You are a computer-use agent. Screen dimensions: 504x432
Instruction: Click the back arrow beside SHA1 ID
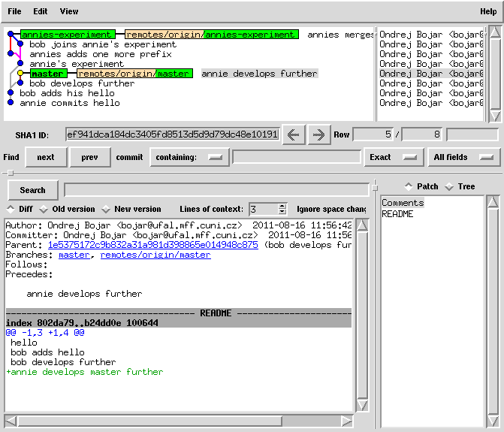pos(293,134)
